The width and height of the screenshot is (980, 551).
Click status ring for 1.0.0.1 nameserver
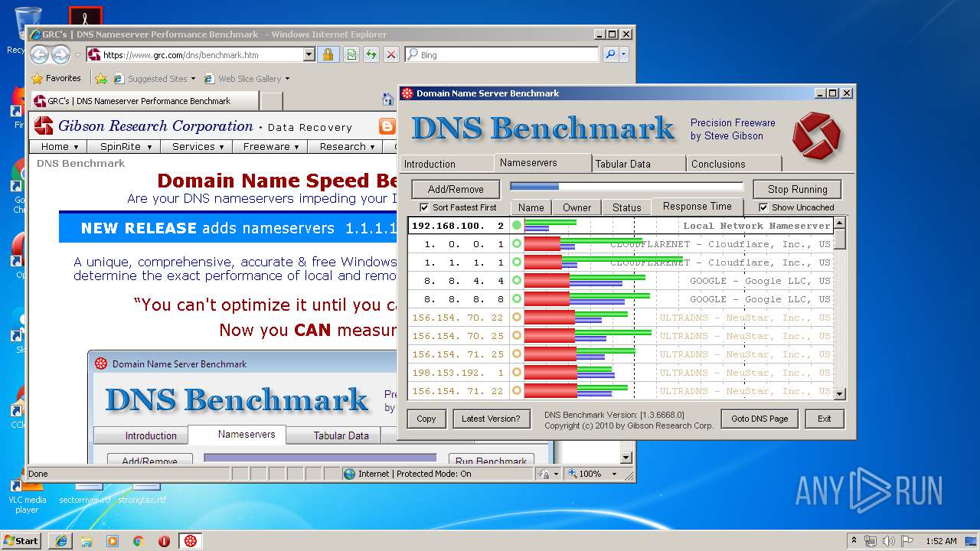coord(517,243)
